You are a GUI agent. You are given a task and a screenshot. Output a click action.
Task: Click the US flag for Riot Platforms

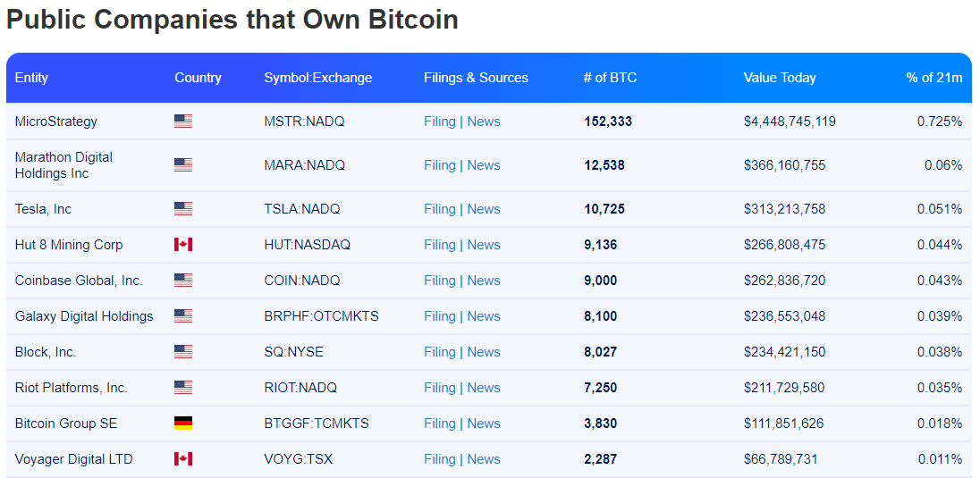(183, 388)
